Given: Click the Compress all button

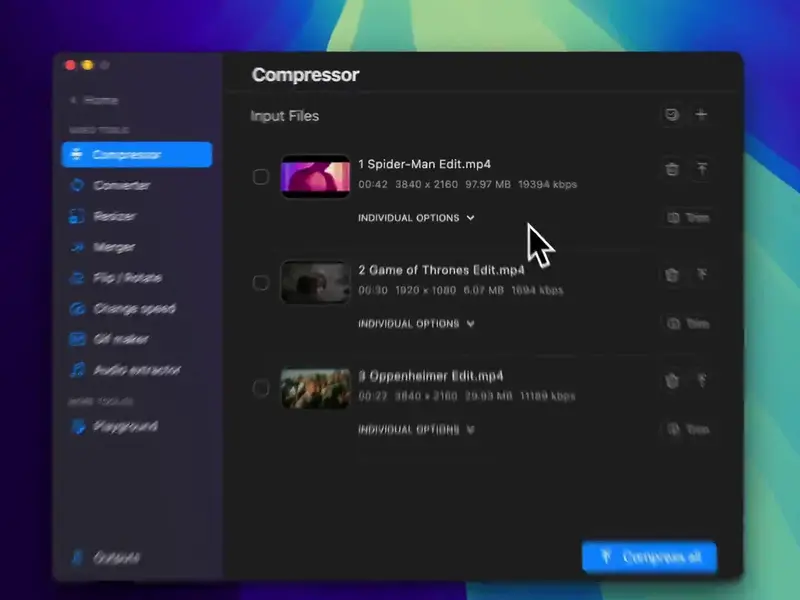Looking at the screenshot, I should click(649, 557).
